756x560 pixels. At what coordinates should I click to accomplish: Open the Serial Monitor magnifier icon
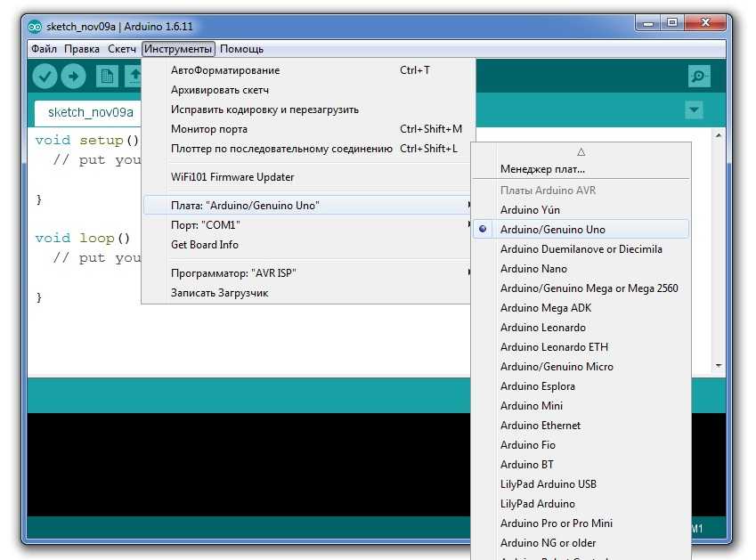click(x=699, y=77)
